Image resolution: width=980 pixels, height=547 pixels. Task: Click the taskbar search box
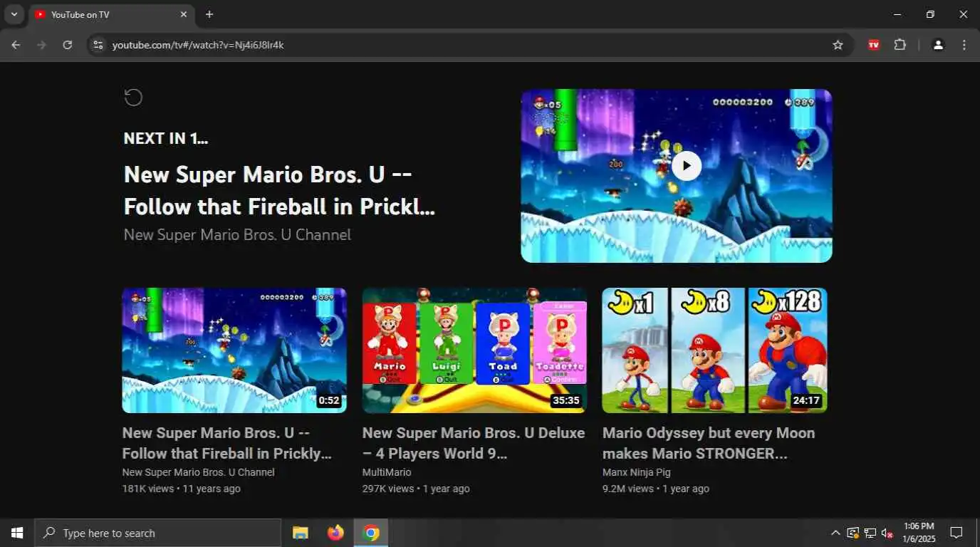158,533
